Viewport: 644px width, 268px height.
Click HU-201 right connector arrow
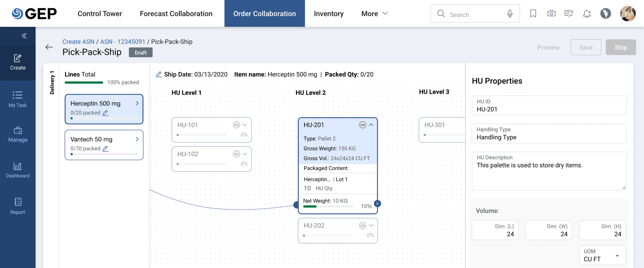pyautogui.click(x=377, y=204)
